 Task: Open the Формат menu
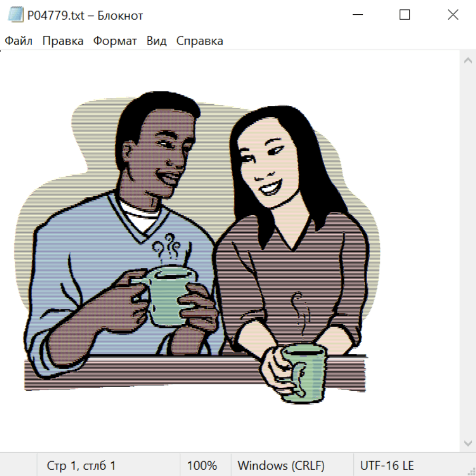click(115, 41)
